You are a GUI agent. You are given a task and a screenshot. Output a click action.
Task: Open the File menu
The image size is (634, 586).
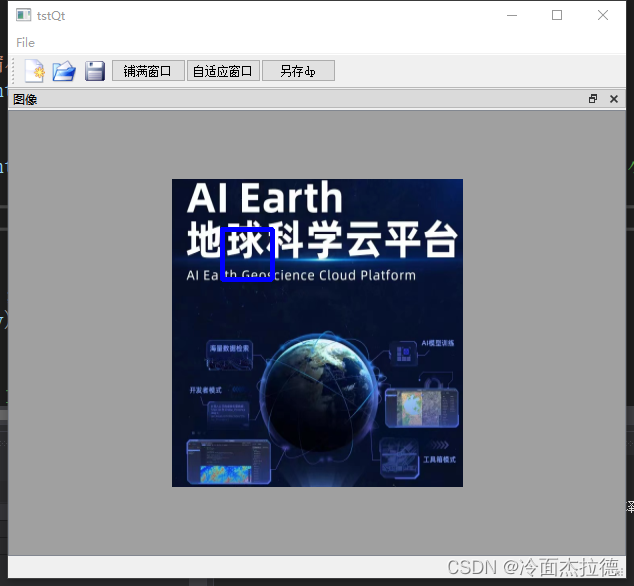coord(25,42)
